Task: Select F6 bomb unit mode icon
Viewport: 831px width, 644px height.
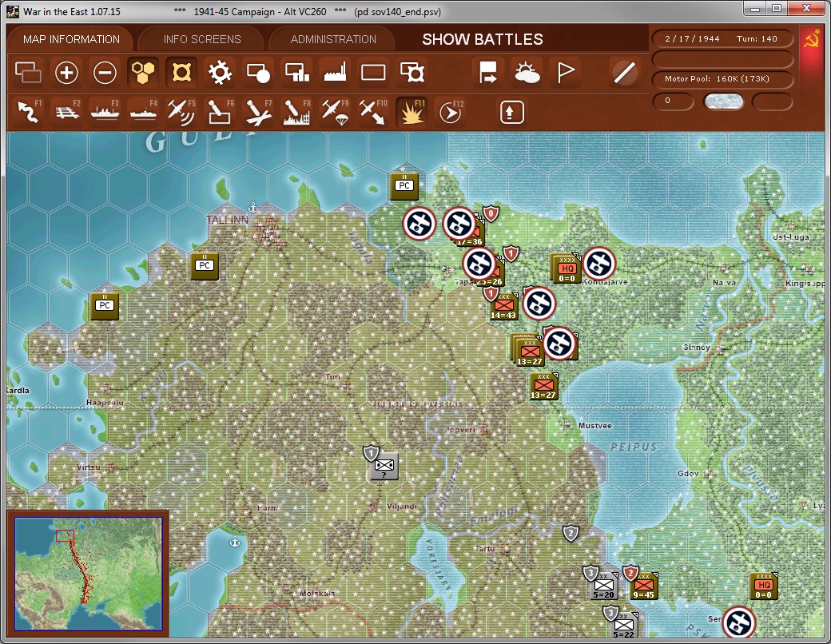Action: click(x=220, y=112)
